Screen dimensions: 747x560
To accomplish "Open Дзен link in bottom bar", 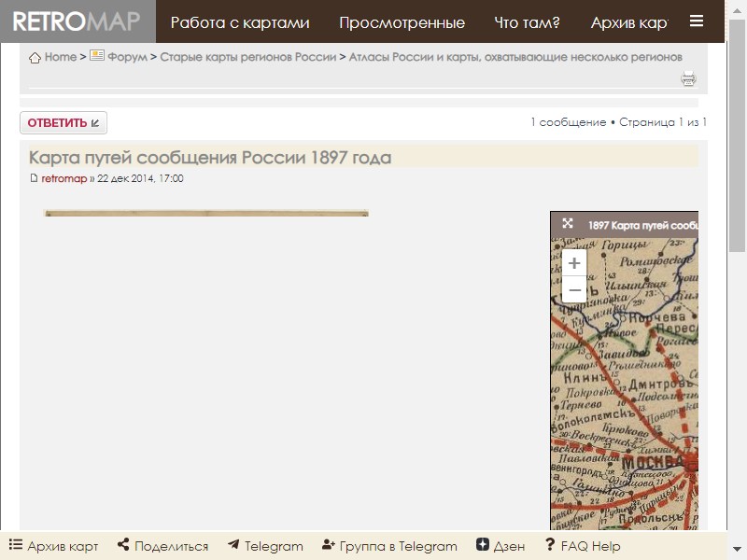I will click(500, 546).
